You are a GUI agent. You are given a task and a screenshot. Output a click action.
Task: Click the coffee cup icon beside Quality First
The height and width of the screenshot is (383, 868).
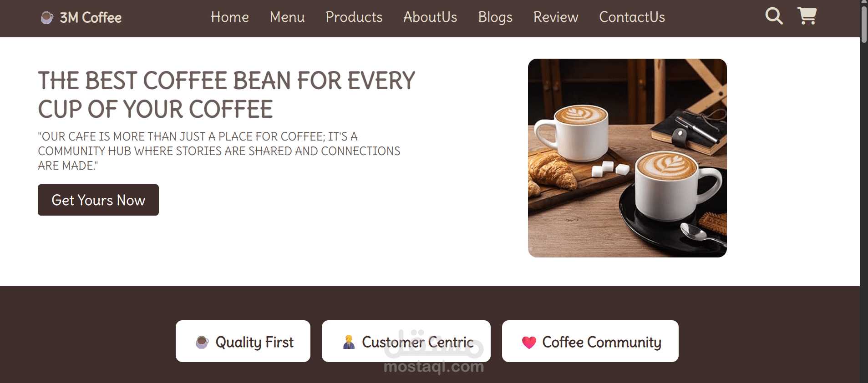(x=202, y=342)
